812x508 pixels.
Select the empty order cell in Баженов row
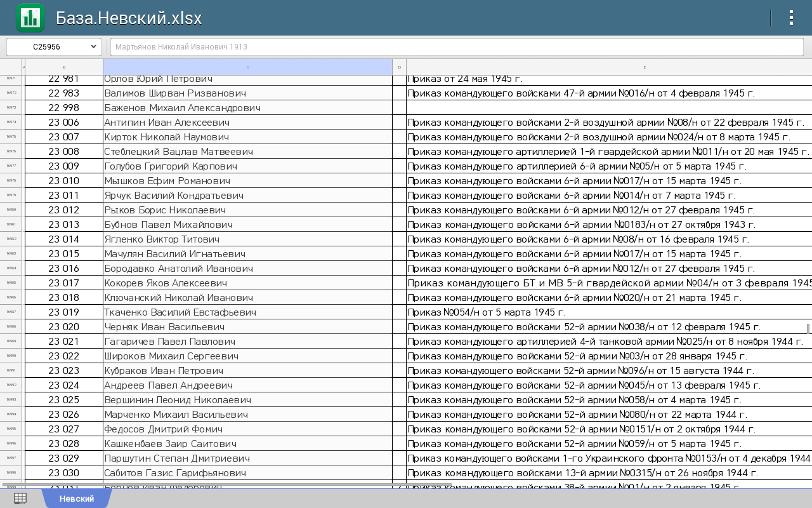[609, 108]
